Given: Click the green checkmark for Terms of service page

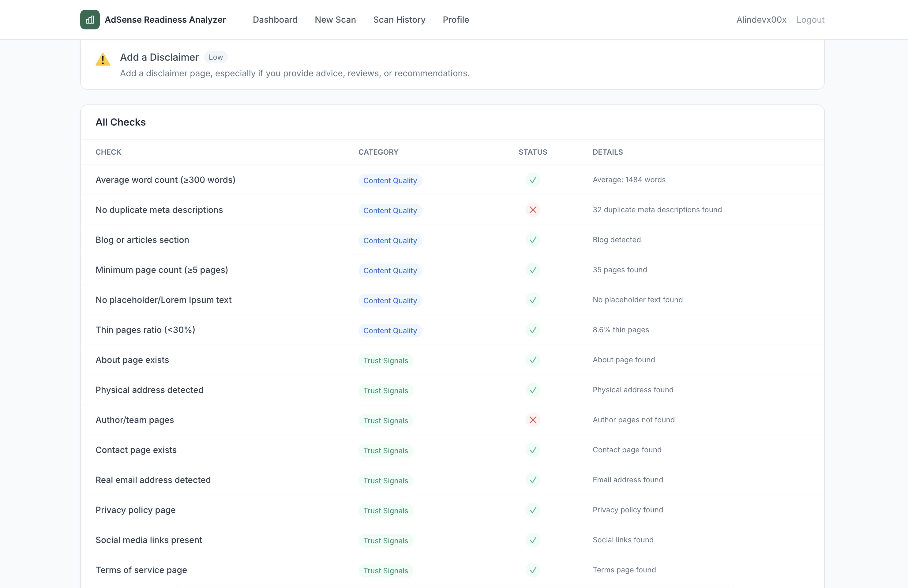Looking at the screenshot, I should [533, 570].
